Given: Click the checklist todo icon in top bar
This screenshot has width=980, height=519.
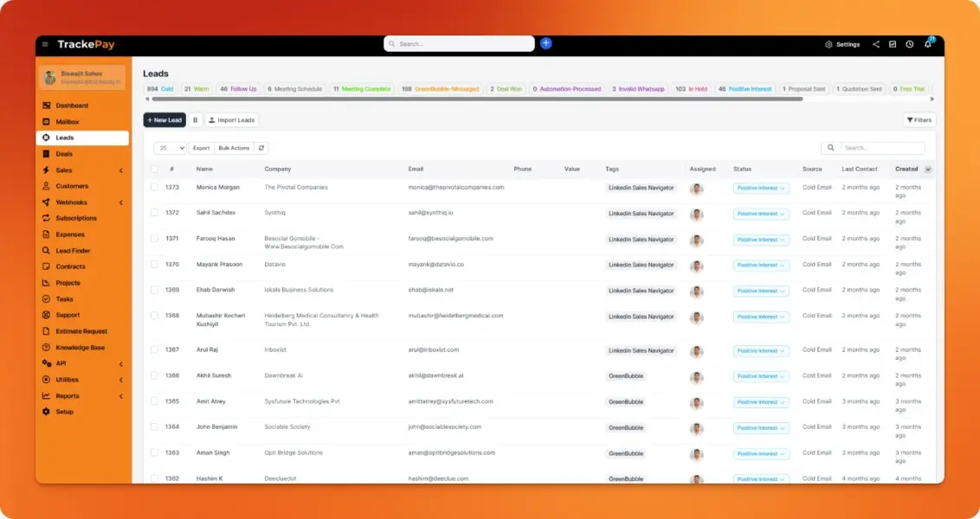Looking at the screenshot, I should [x=893, y=44].
